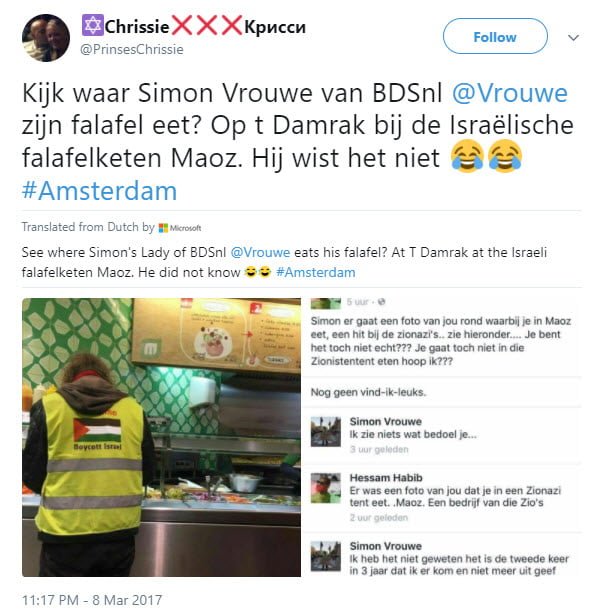Click the Follow button
This screenshot has width=614, height=616.
[x=495, y=36]
